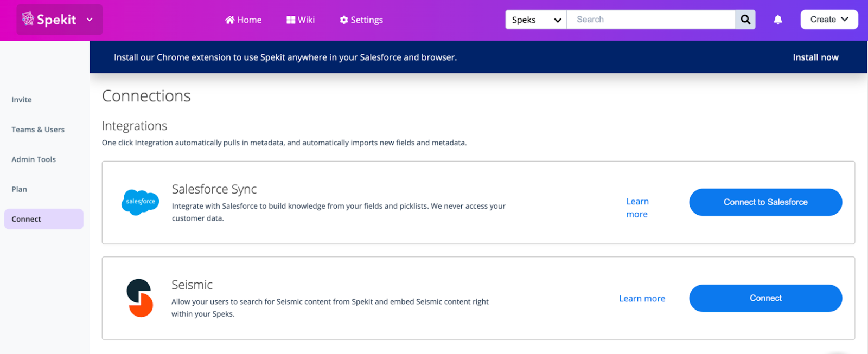Open Admin Tools in the sidebar

tap(34, 159)
